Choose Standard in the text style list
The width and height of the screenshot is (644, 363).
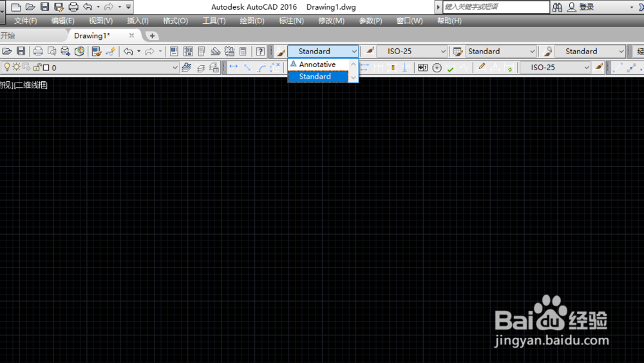click(318, 77)
